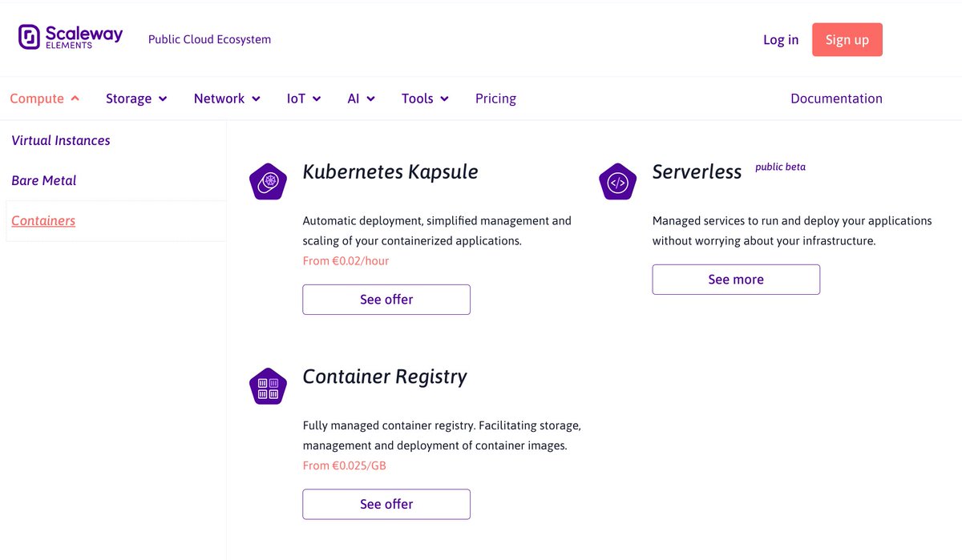
Task: Click the Log in link
Action: pyautogui.click(x=781, y=39)
